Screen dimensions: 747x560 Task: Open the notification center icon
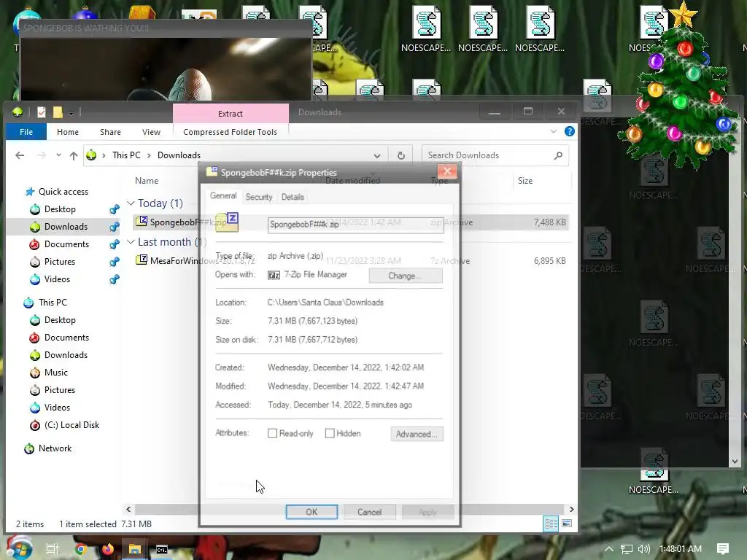pos(722,548)
